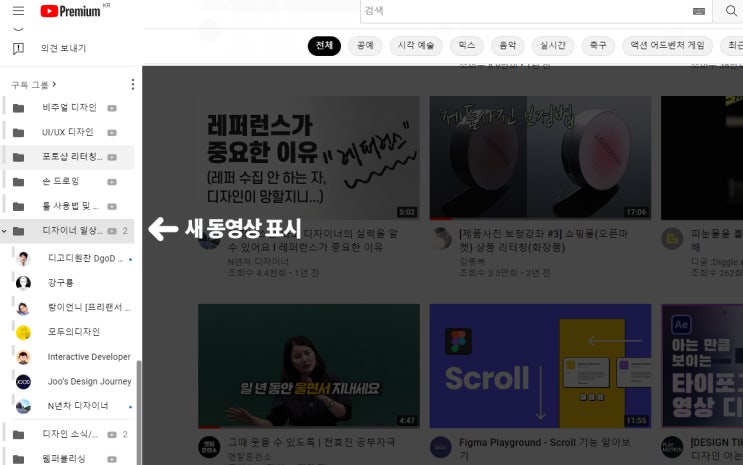The width and height of the screenshot is (743, 465).
Task: Open 디고디원찬 DgoD channel name
Action: pyautogui.click(x=86, y=259)
